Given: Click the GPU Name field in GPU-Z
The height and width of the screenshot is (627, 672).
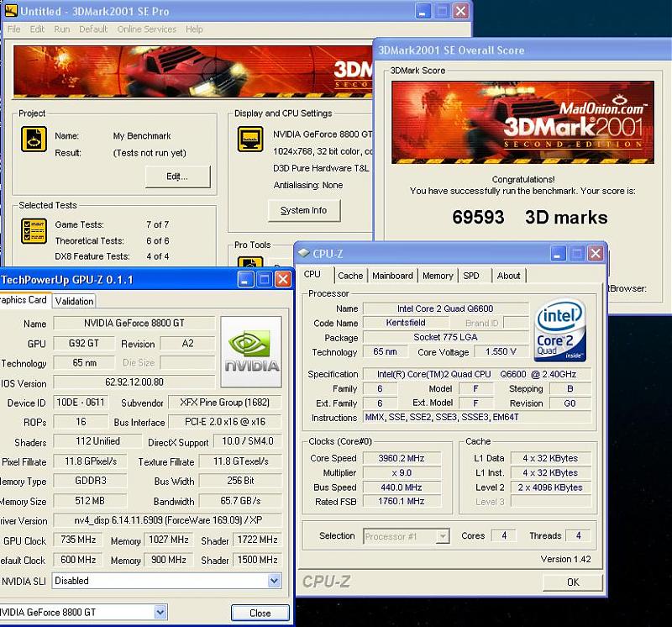Looking at the screenshot, I should coord(134,323).
